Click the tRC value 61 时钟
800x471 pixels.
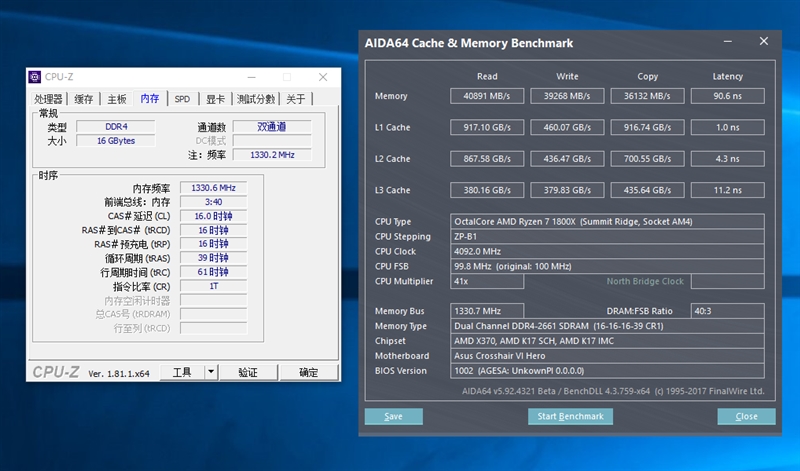[x=213, y=272]
